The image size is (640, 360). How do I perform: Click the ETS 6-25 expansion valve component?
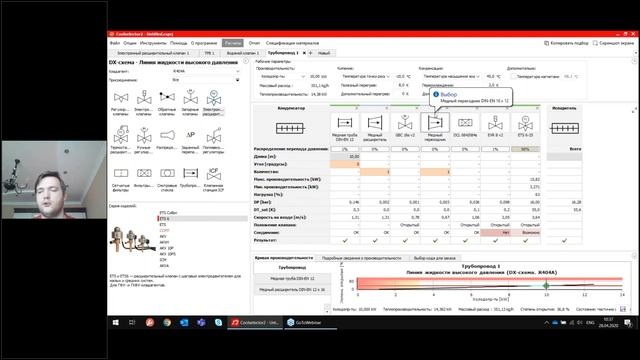[525, 123]
